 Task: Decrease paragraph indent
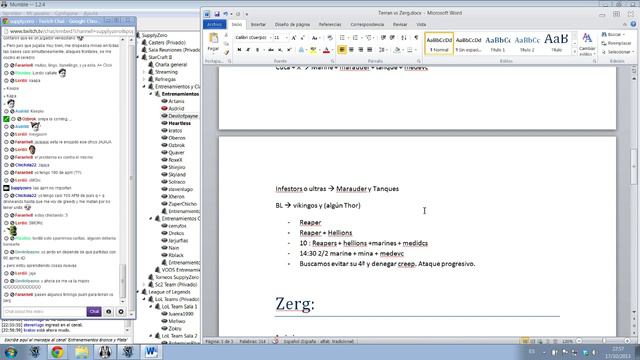click(383, 38)
